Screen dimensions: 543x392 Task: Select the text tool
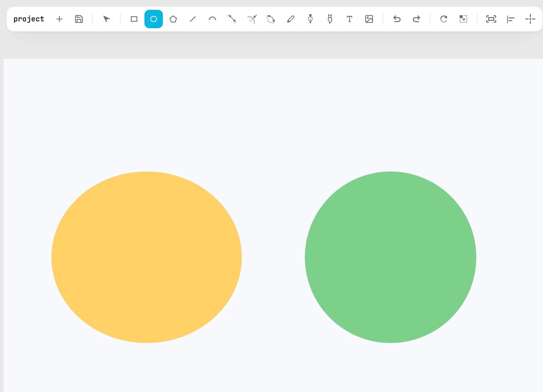click(350, 19)
